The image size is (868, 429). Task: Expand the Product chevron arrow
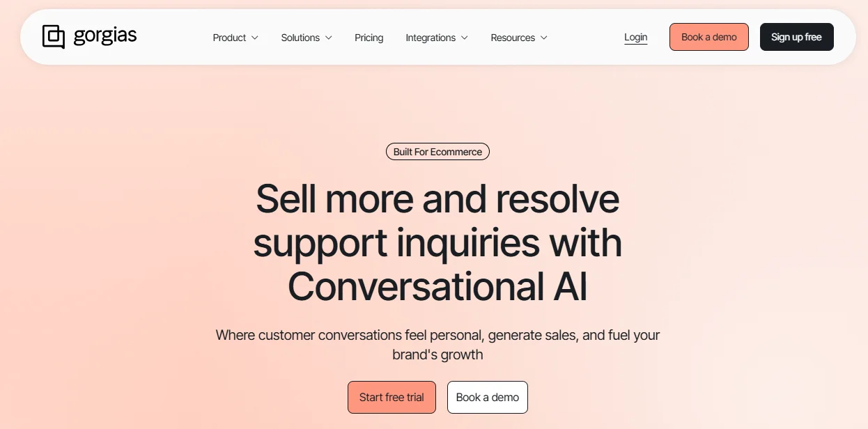click(x=254, y=38)
